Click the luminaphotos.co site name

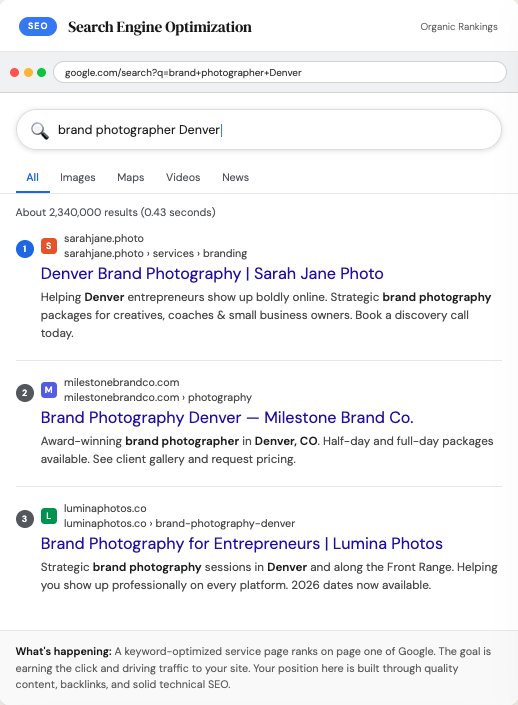click(x=105, y=508)
